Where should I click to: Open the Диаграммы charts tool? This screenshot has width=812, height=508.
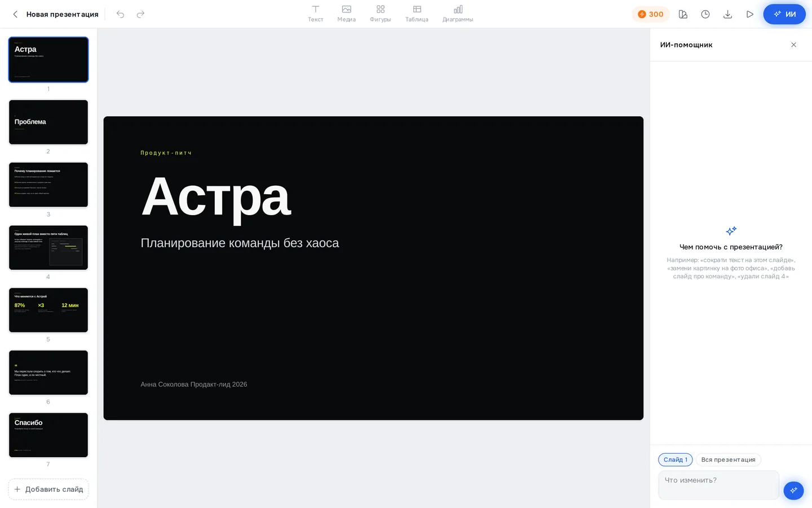pos(458,14)
